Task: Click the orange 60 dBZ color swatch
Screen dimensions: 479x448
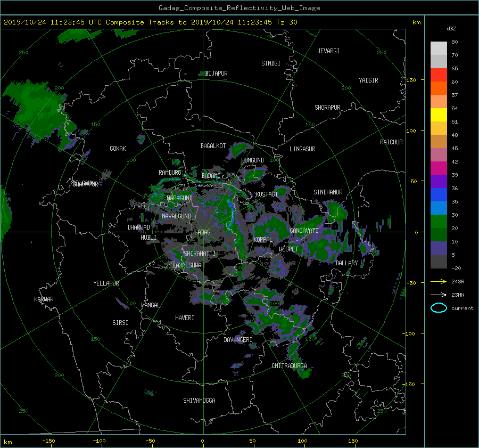Action: [439, 88]
